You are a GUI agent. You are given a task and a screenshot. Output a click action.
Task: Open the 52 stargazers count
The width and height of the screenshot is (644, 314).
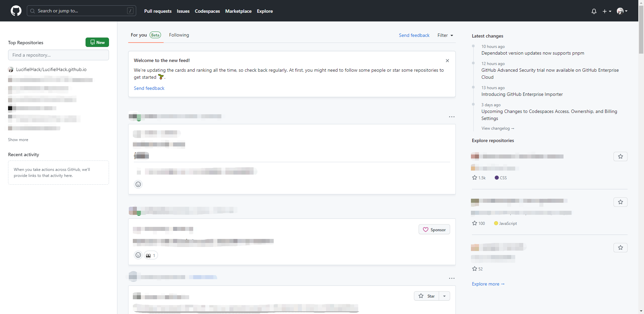coord(477,269)
